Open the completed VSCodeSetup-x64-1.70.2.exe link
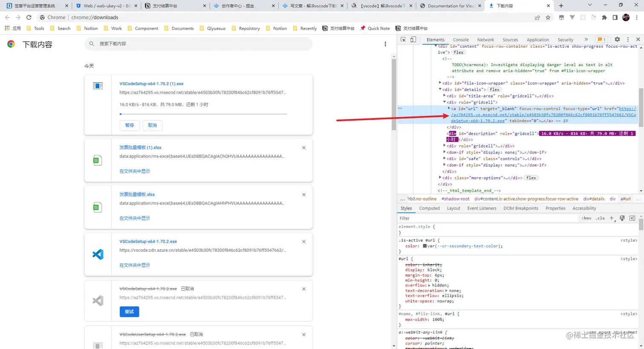This screenshot has height=349, width=644. pyautogui.click(x=148, y=242)
